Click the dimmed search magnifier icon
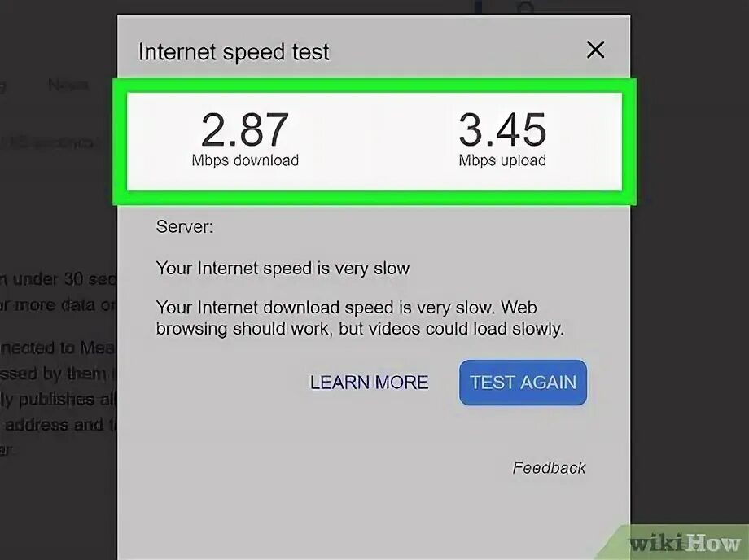Screen dimensions: 749x560 524,8
